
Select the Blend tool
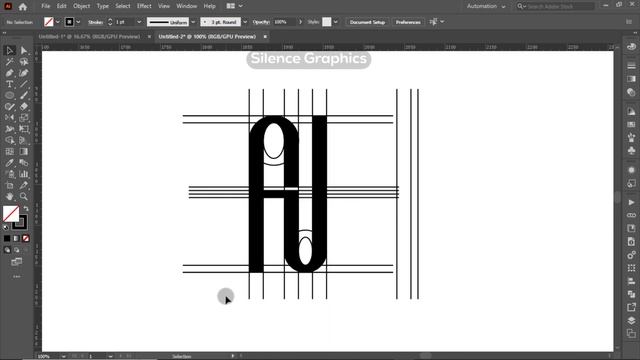24,163
